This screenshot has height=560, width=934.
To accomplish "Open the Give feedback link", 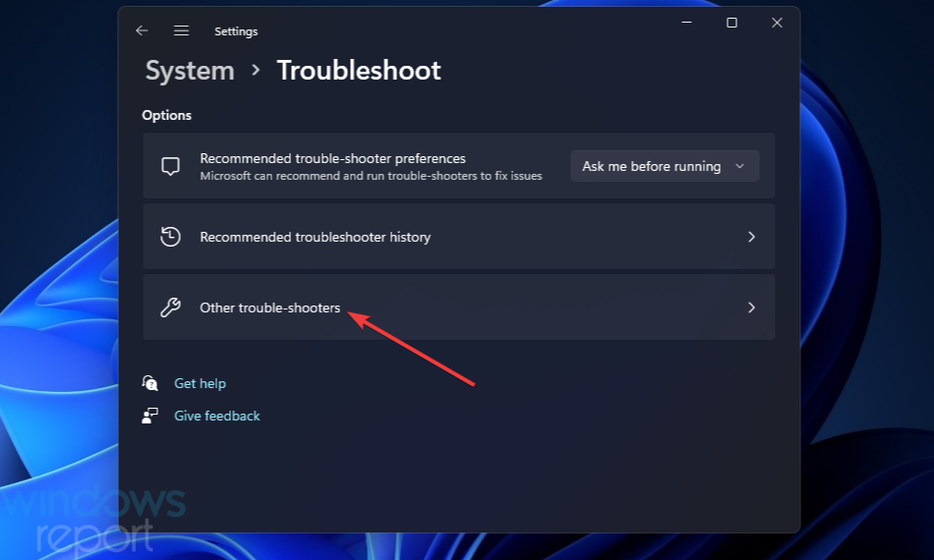I will tap(217, 416).
